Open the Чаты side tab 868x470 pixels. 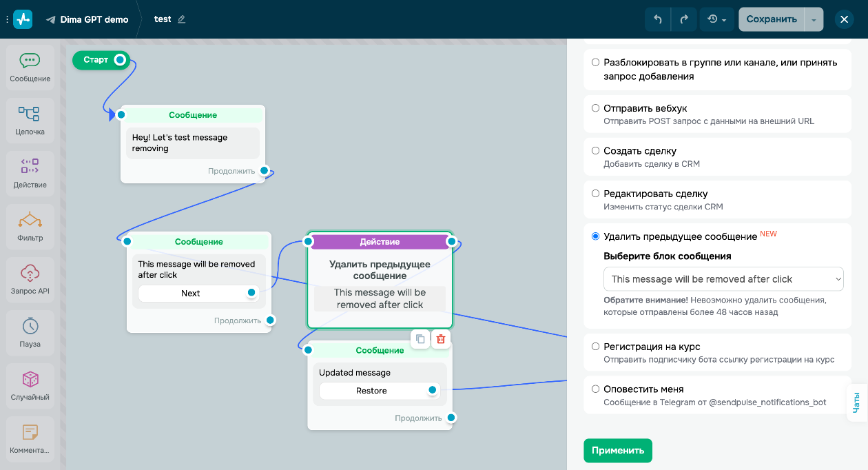click(x=856, y=401)
